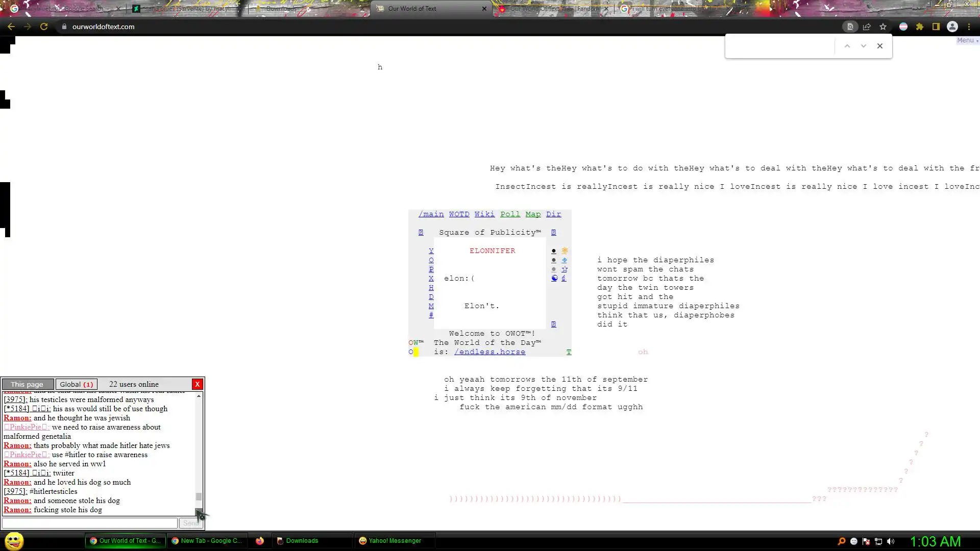
Task: Go to previous find result arrow
Action: coord(847,46)
